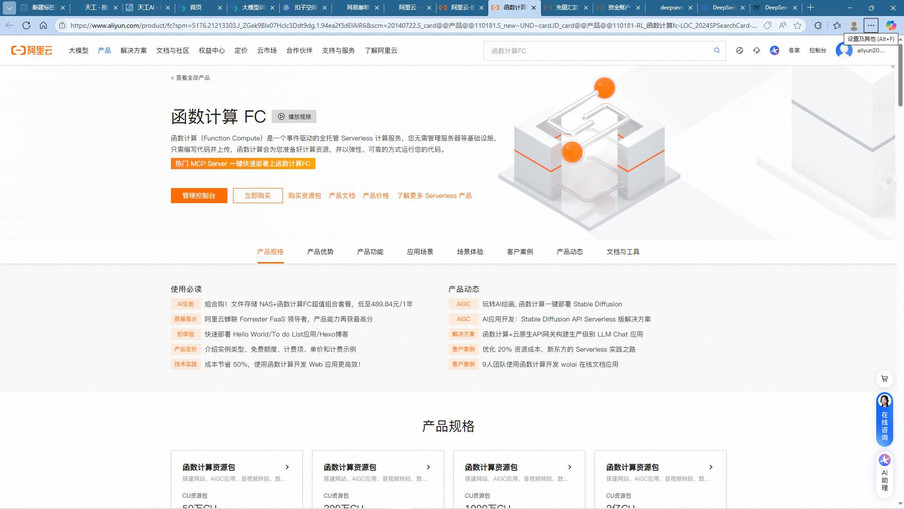
Task: Open the 备案 header link
Action: coord(794,51)
